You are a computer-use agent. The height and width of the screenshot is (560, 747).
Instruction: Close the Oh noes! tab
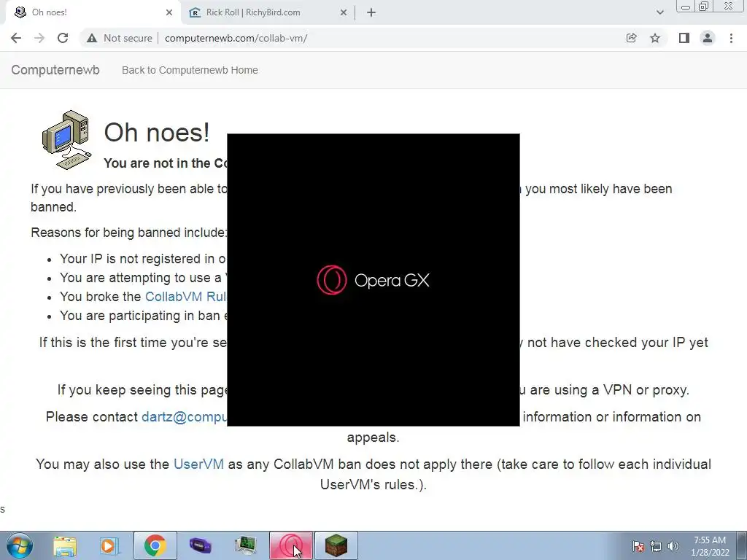tap(169, 12)
